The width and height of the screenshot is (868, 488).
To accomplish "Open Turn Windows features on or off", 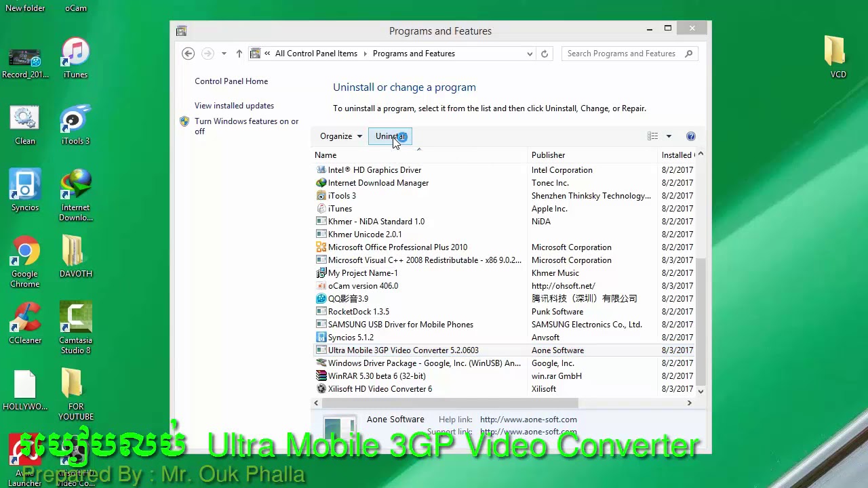I will (246, 126).
